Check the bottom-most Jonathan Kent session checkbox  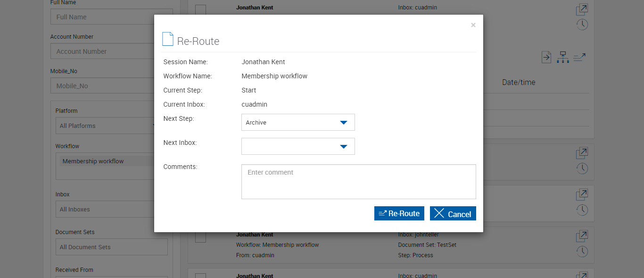[x=200, y=276]
